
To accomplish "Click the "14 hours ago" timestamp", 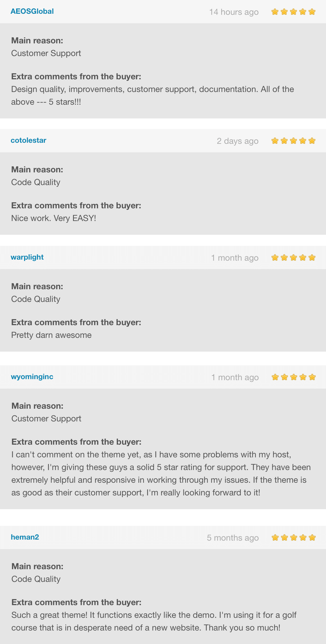I will (x=234, y=12).
